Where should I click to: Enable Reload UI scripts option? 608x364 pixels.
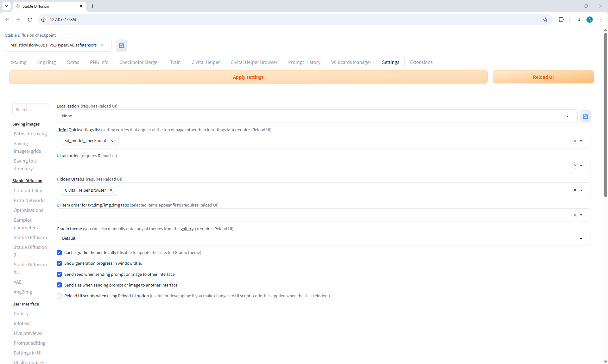pyautogui.click(x=59, y=296)
